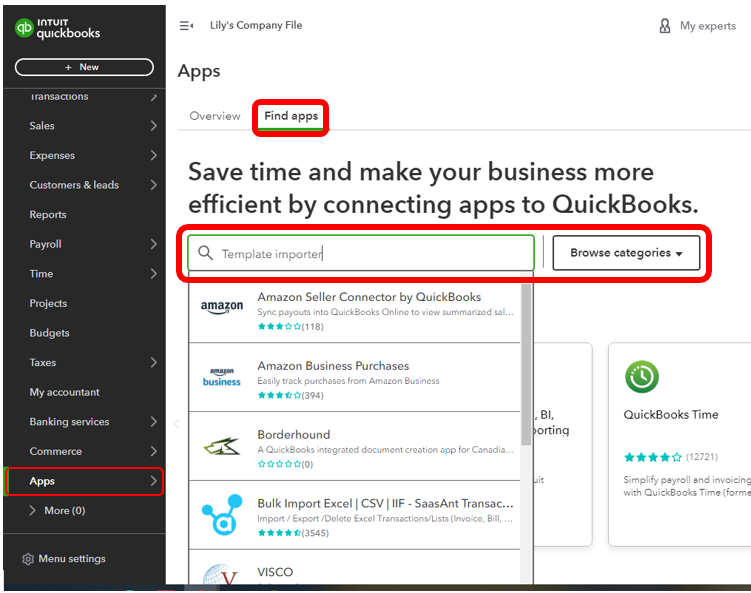This screenshot has height=593, width=751.
Task: Select the Borderhound search result
Action: click(354, 446)
